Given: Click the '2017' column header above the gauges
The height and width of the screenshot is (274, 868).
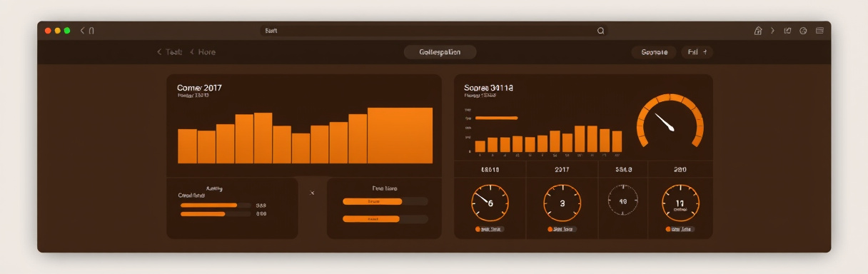Looking at the screenshot, I should pyautogui.click(x=562, y=170).
